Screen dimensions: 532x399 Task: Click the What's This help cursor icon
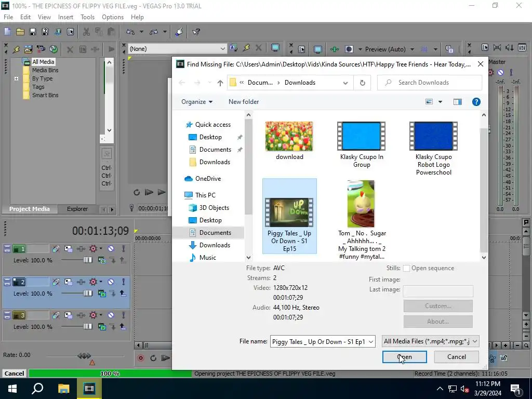point(196,32)
